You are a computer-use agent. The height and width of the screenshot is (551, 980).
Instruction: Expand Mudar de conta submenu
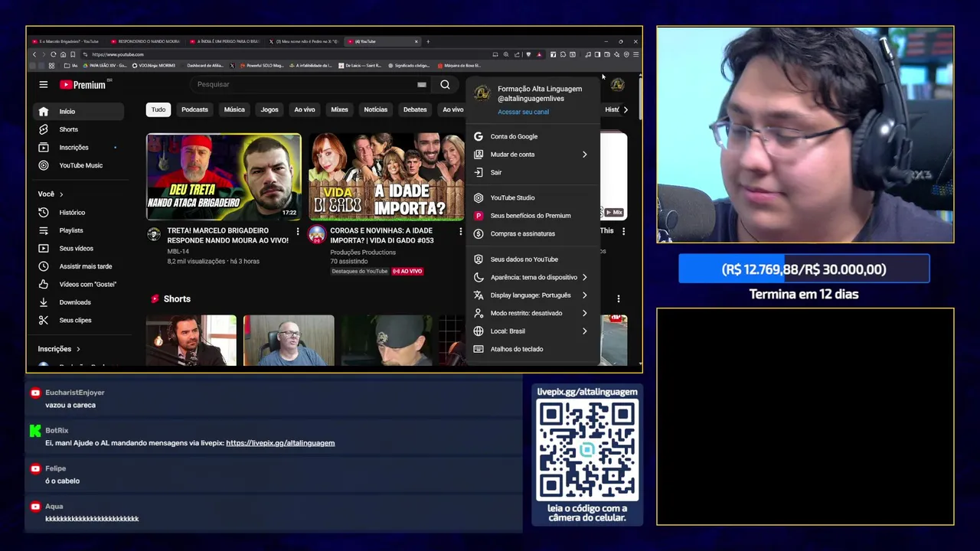pos(532,155)
